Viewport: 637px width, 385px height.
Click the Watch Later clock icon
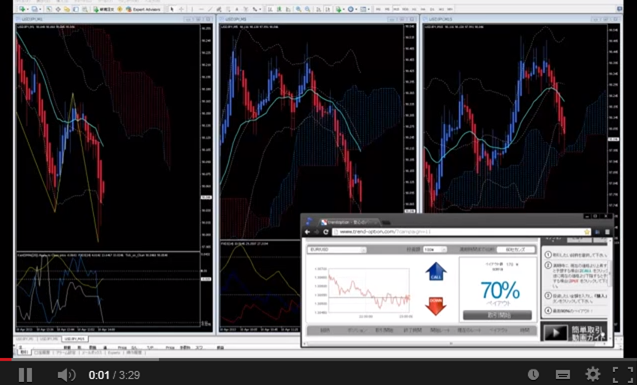[x=533, y=374]
